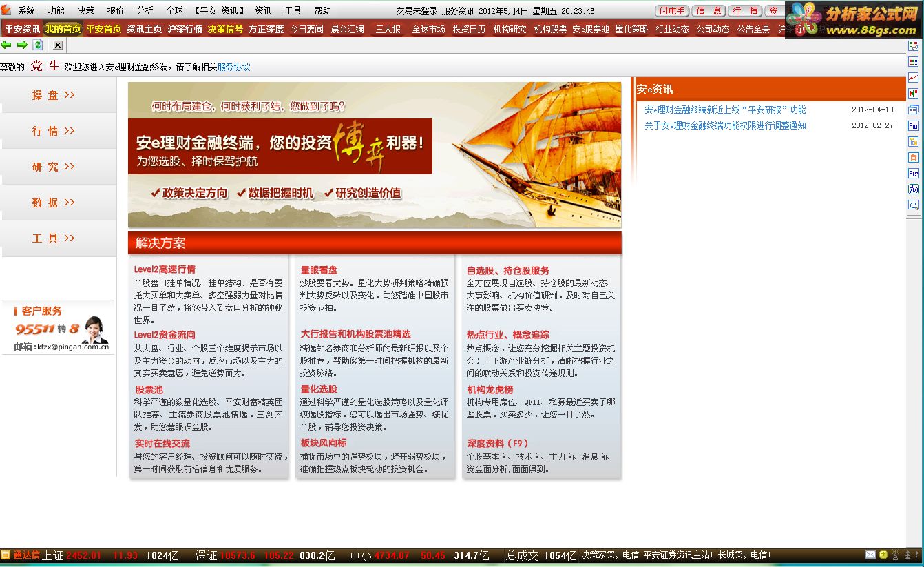Screen dimensions: 924x567
Task: Open the 报价 menu
Action: coord(116,10)
